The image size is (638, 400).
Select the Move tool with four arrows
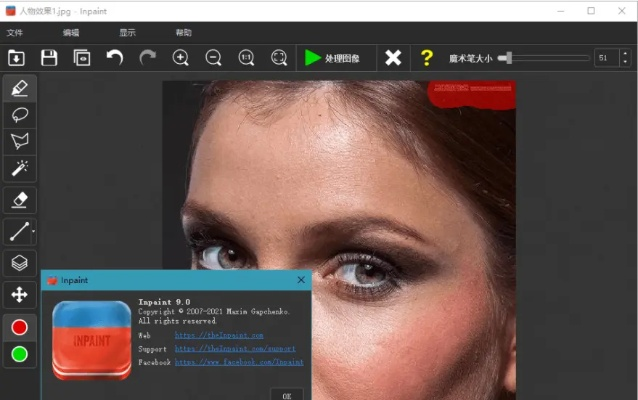click(19, 294)
